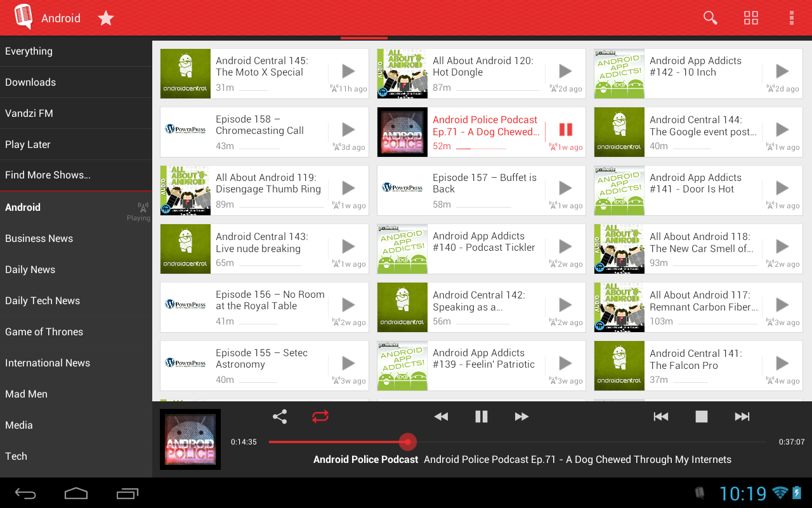The width and height of the screenshot is (812, 508).
Task: Pause playback in the bottom player bar
Action: tap(481, 417)
